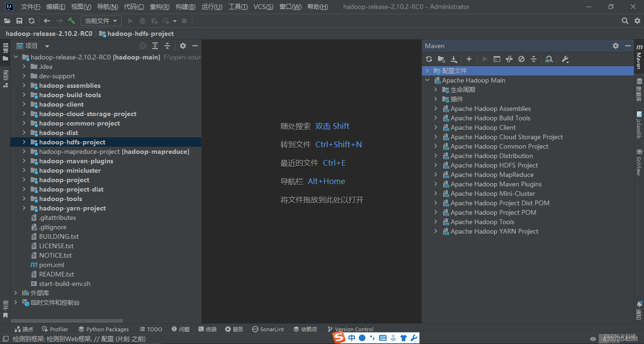Click Execute Maven Goal icon
644x344 pixels.
pyautogui.click(x=497, y=59)
